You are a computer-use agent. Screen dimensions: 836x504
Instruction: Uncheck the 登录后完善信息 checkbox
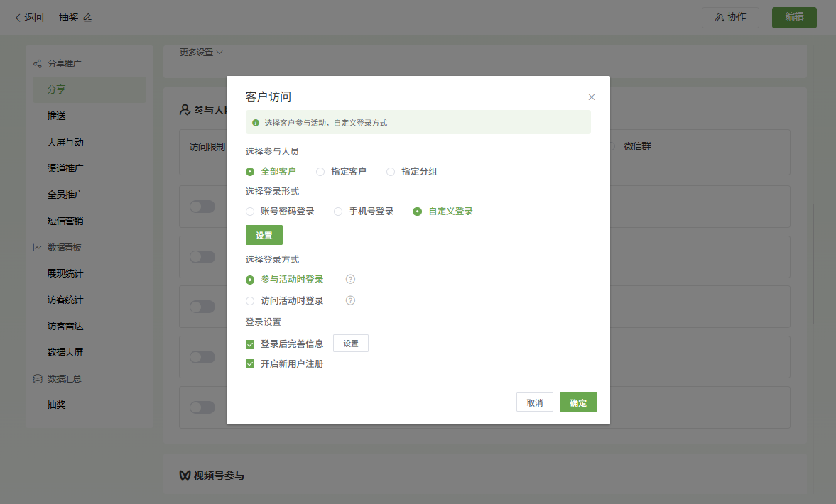click(250, 344)
